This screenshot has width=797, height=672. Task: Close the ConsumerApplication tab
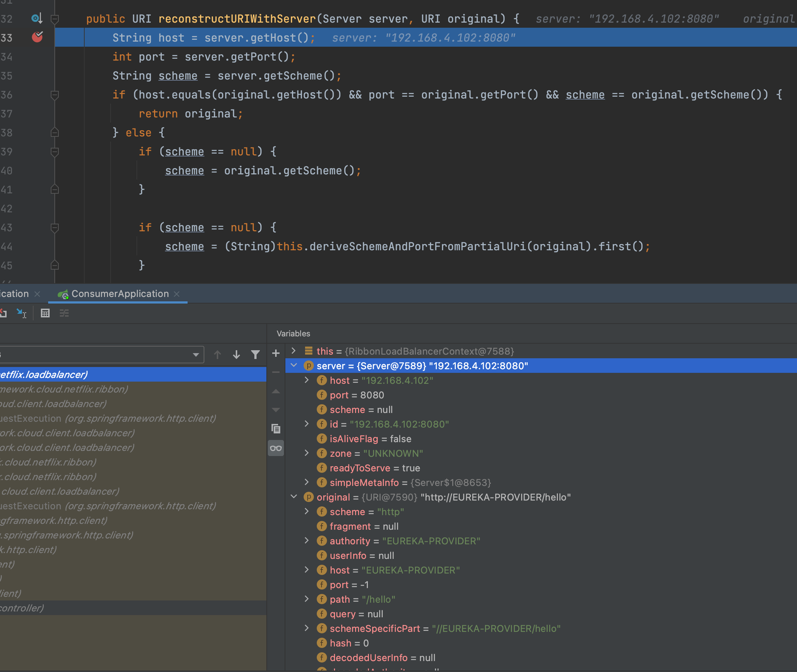(x=176, y=294)
